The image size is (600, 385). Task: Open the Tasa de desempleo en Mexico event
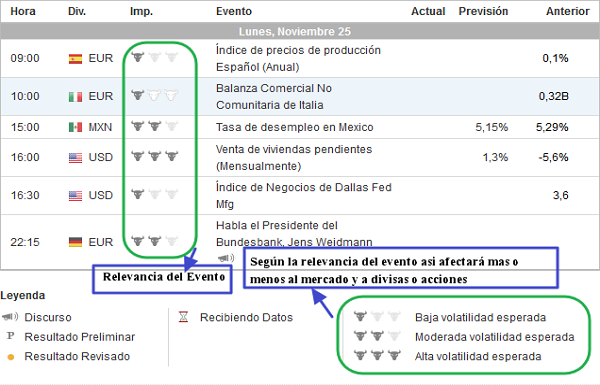click(295, 127)
